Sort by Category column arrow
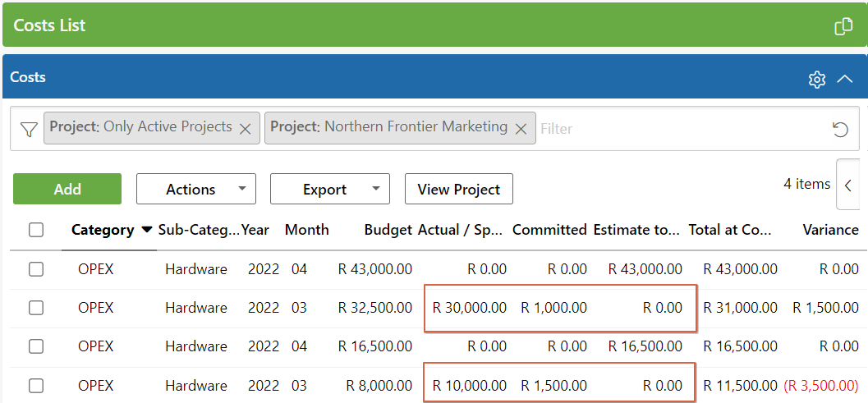Screen dimensions: 868x403 pyautogui.click(x=147, y=230)
